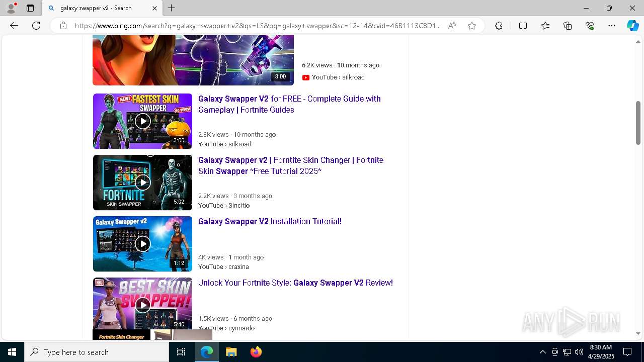Open 'Unlock Your Fortnite Style' review link

coord(295,283)
